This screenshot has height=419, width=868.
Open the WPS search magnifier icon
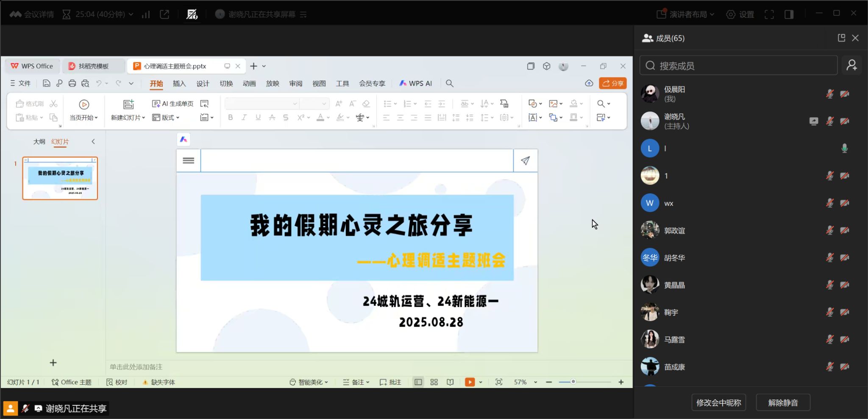click(450, 84)
